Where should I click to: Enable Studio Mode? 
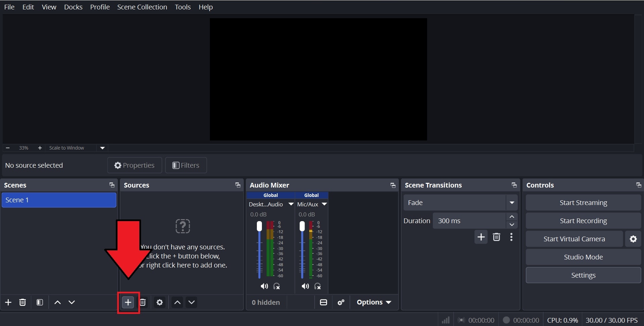coord(583,257)
